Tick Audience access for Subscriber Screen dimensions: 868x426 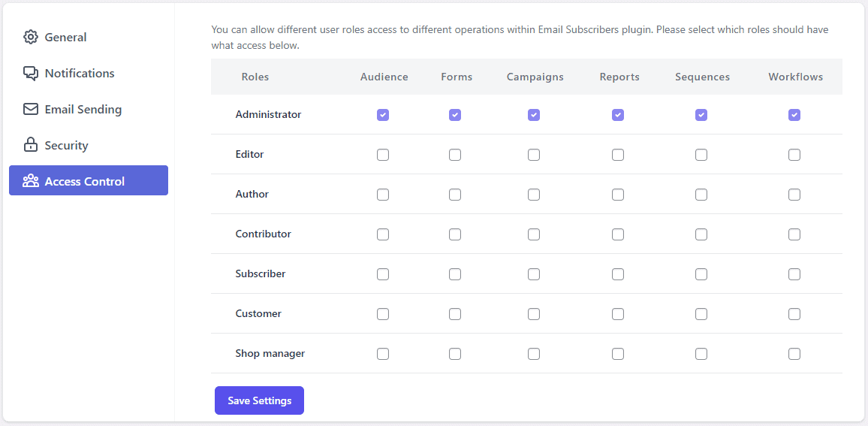tap(382, 274)
